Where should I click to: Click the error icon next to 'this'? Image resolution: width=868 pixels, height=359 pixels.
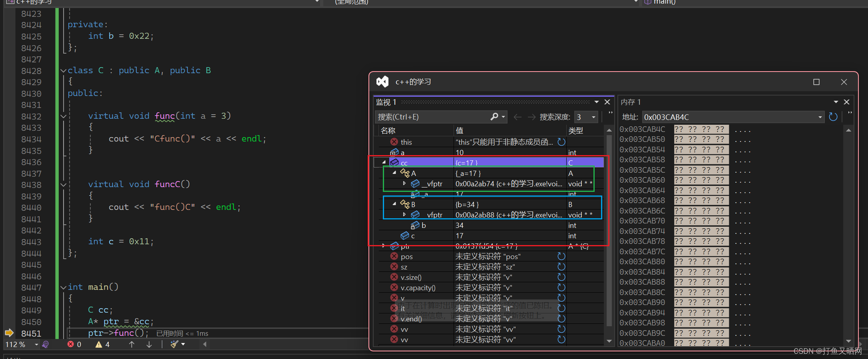point(394,142)
